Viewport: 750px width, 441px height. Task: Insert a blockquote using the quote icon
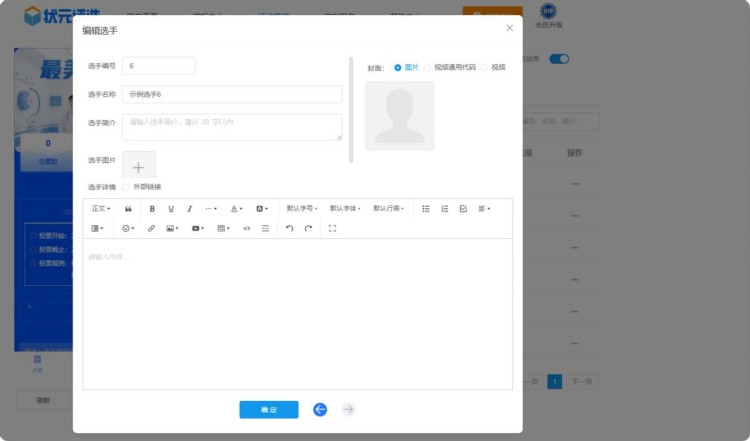click(128, 209)
